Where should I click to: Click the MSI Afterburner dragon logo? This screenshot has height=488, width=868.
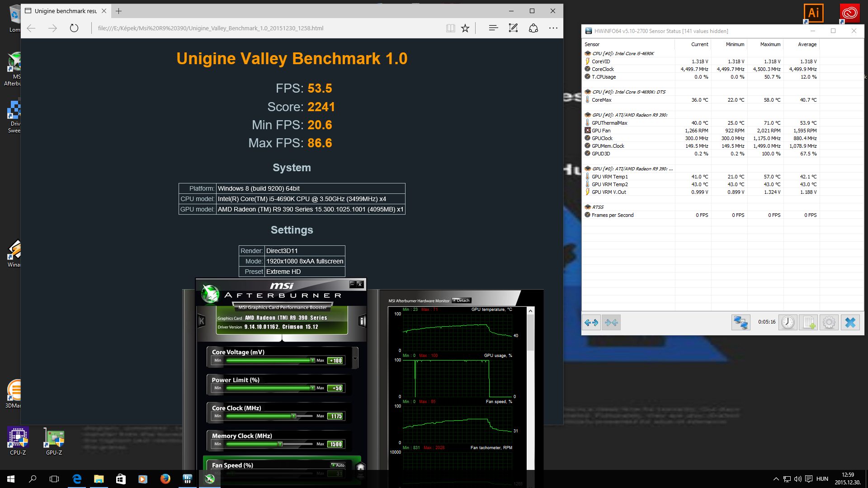(210, 294)
